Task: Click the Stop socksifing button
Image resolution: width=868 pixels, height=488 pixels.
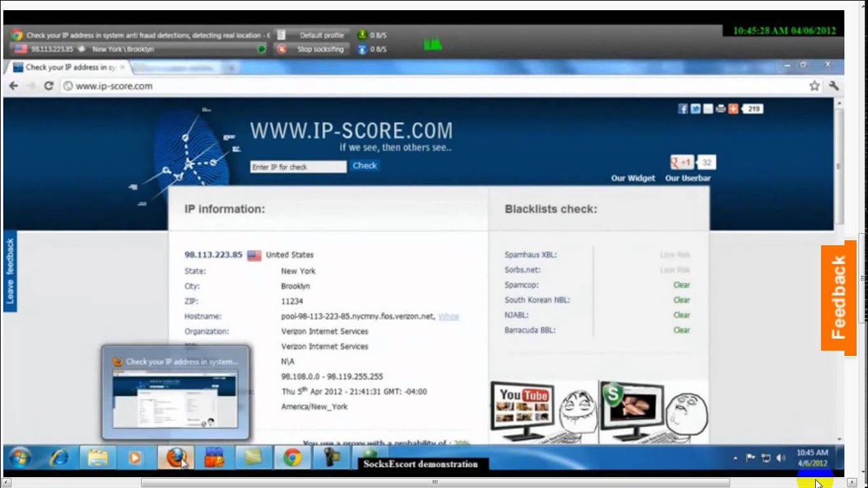Action: [x=313, y=49]
